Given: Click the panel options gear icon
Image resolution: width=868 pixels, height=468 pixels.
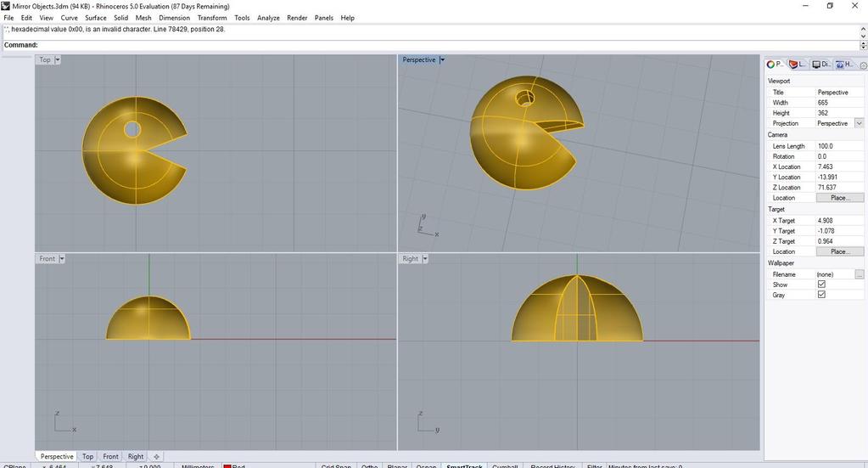Looking at the screenshot, I should [862, 65].
